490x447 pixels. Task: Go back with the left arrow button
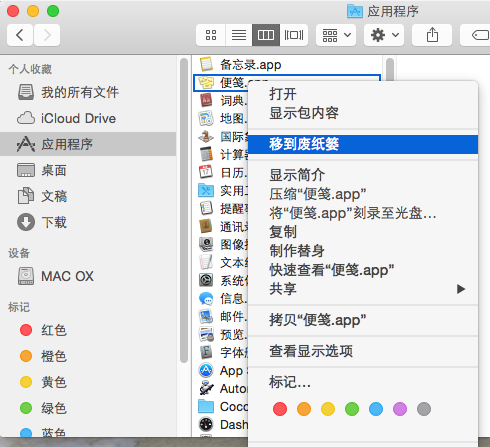coord(20,35)
